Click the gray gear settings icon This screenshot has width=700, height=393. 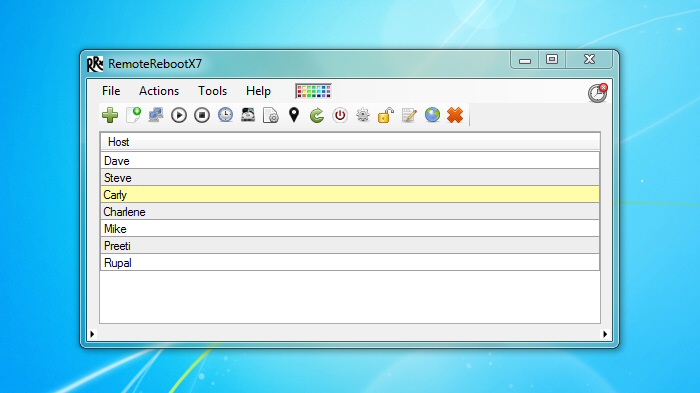363,115
